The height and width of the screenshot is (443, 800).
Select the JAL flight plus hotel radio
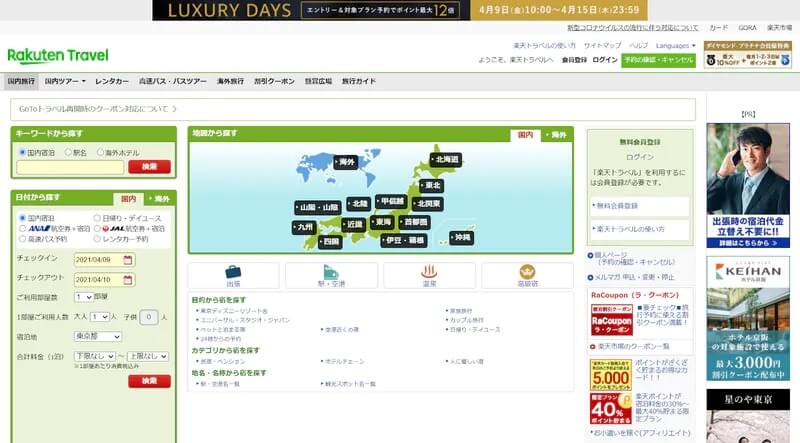pyautogui.click(x=97, y=228)
